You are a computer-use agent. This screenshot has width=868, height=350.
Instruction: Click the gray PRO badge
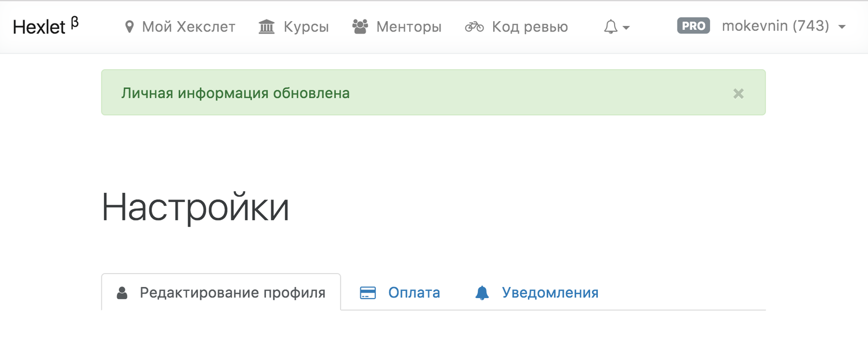tap(693, 26)
